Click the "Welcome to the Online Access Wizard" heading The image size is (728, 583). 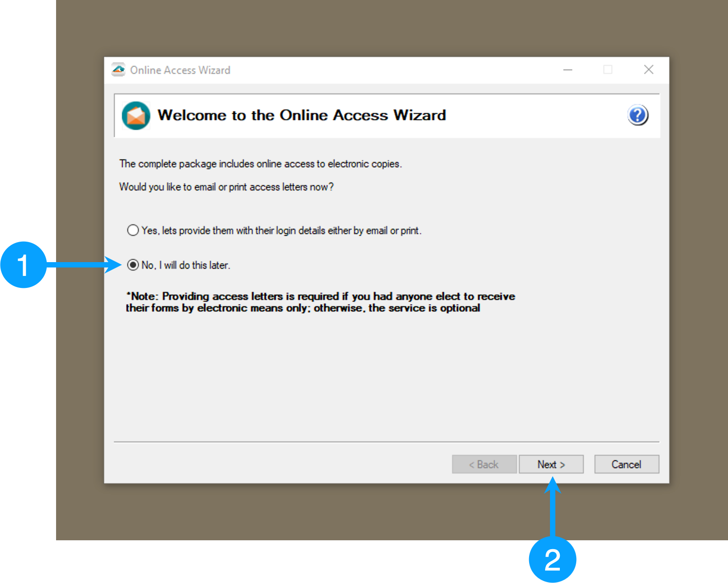coord(302,115)
